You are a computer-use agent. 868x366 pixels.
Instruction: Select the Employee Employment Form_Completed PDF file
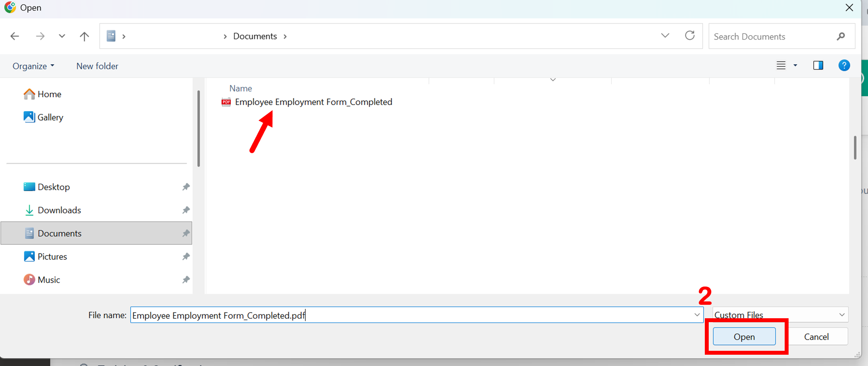coord(313,102)
